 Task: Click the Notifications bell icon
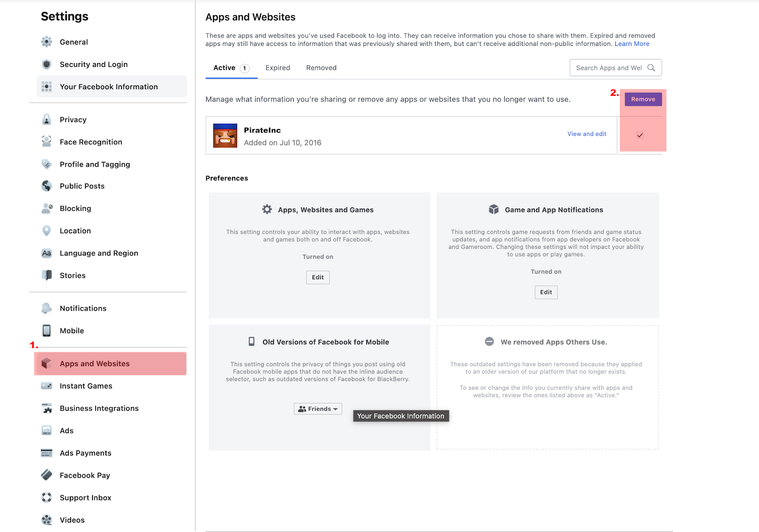point(46,308)
